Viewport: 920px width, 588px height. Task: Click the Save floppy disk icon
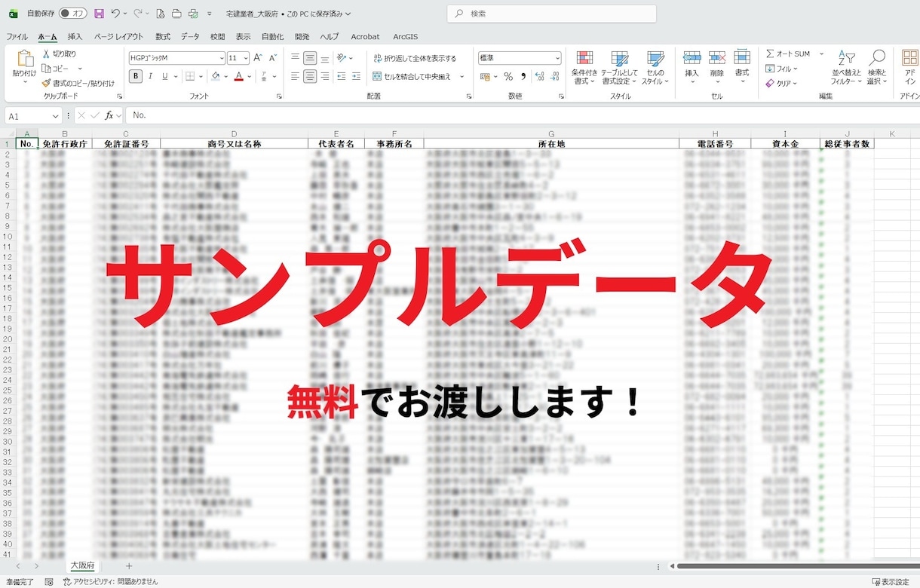click(x=99, y=14)
